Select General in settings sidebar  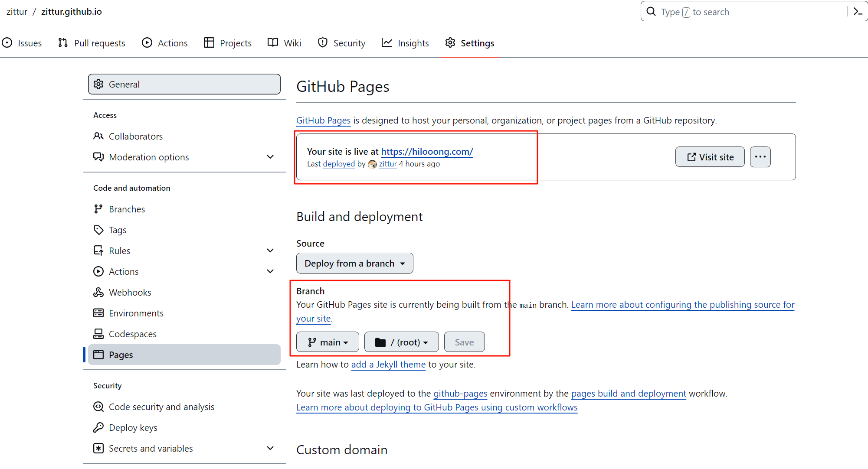pos(184,84)
